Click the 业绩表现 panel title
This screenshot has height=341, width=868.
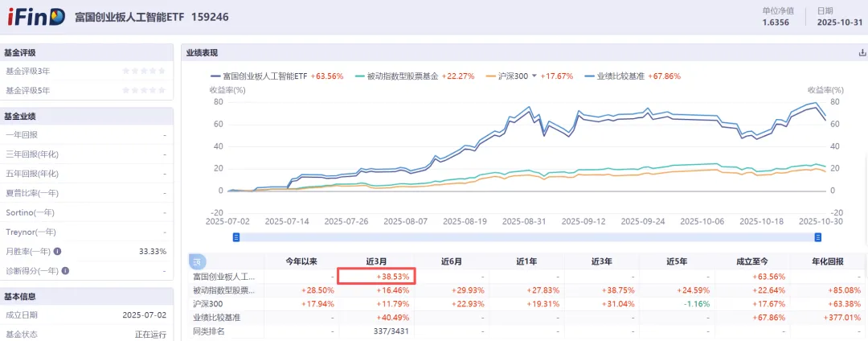pos(202,53)
